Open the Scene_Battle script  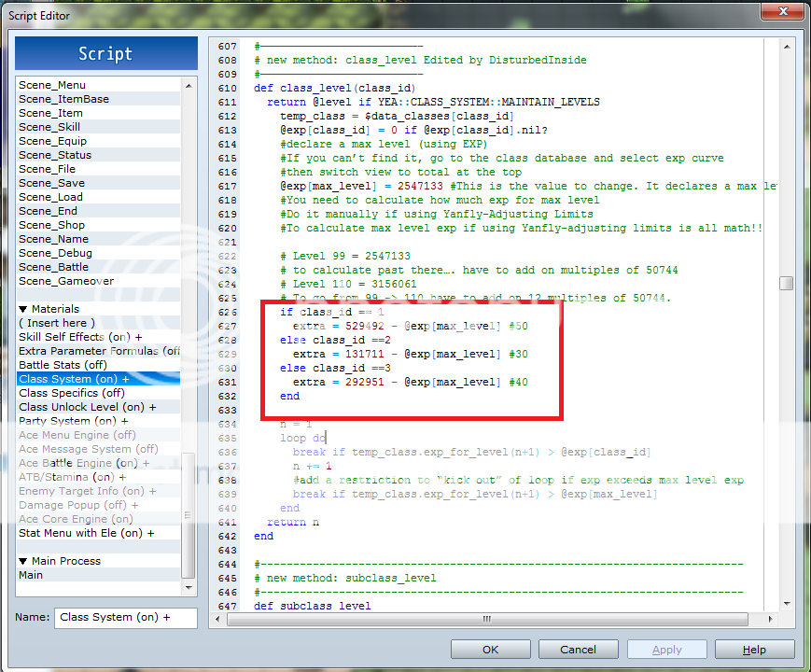click(55, 267)
